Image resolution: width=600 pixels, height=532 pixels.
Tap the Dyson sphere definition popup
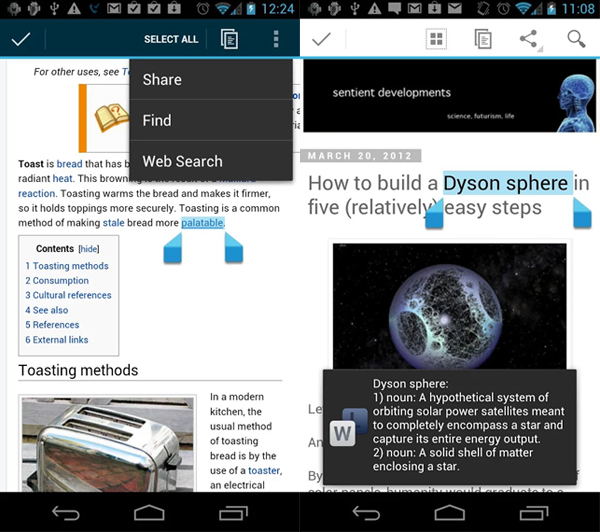(449, 425)
